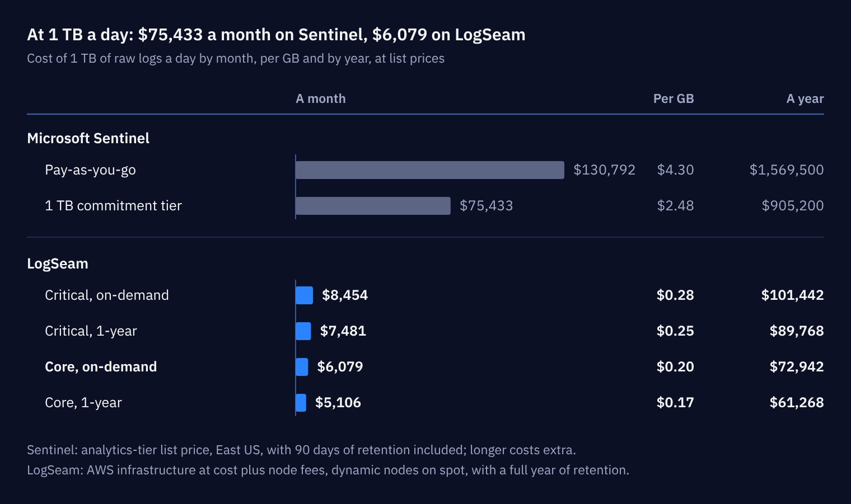Screen dimensions: 851x504
Task: Select the "Critical, on-demand" row label
Action: [x=107, y=295]
